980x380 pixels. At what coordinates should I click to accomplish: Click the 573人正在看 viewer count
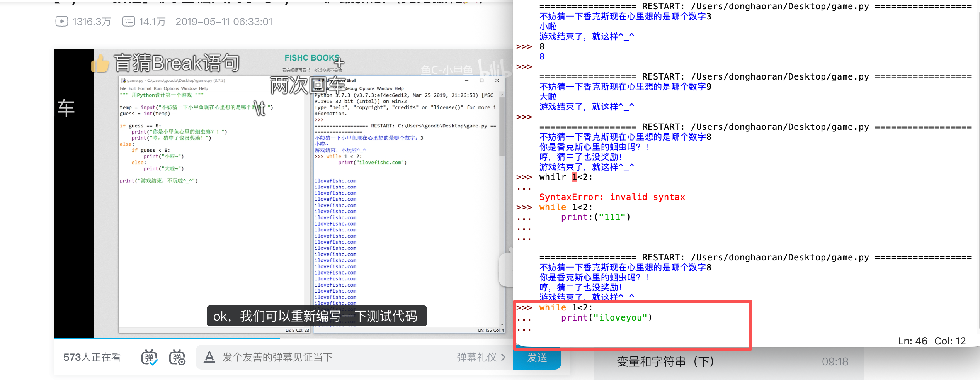coord(92,357)
